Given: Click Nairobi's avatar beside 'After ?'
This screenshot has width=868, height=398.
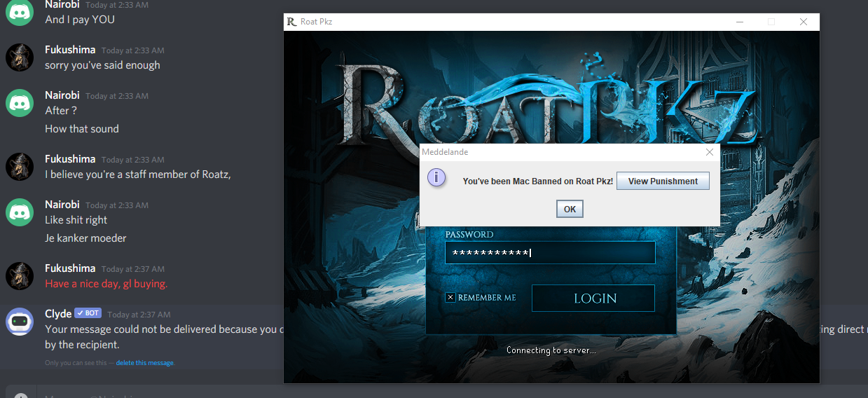Looking at the screenshot, I should (x=20, y=103).
